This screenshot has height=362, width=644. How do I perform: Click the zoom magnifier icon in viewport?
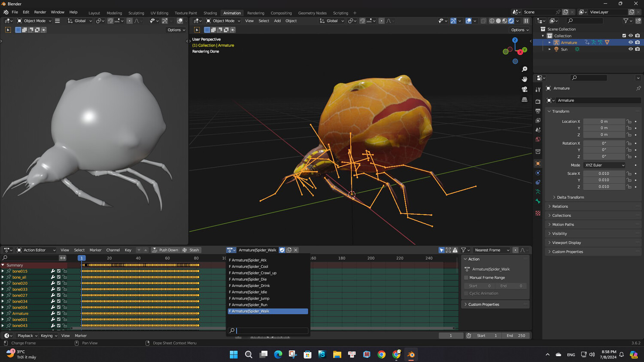524,69
